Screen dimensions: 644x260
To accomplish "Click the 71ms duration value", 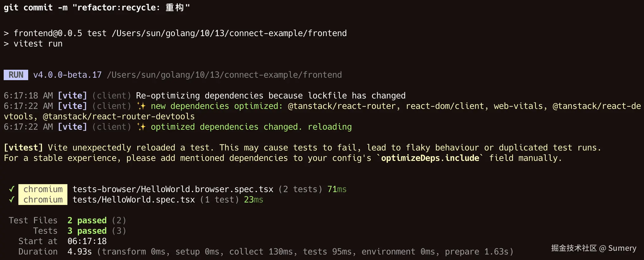I will (x=337, y=189).
